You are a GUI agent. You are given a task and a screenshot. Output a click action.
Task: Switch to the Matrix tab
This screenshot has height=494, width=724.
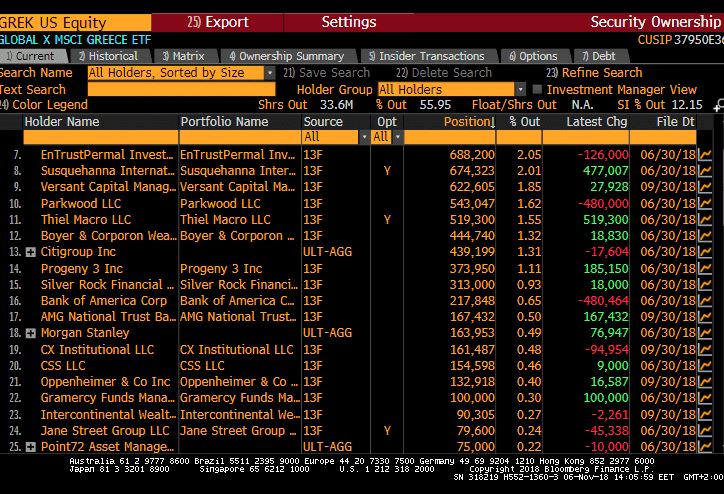click(x=184, y=56)
